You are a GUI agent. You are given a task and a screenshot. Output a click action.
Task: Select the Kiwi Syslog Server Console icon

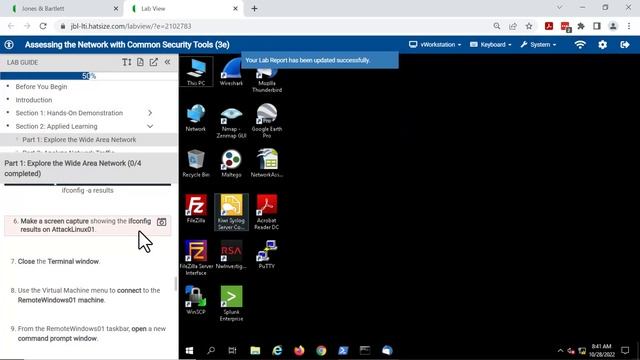click(x=231, y=212)
